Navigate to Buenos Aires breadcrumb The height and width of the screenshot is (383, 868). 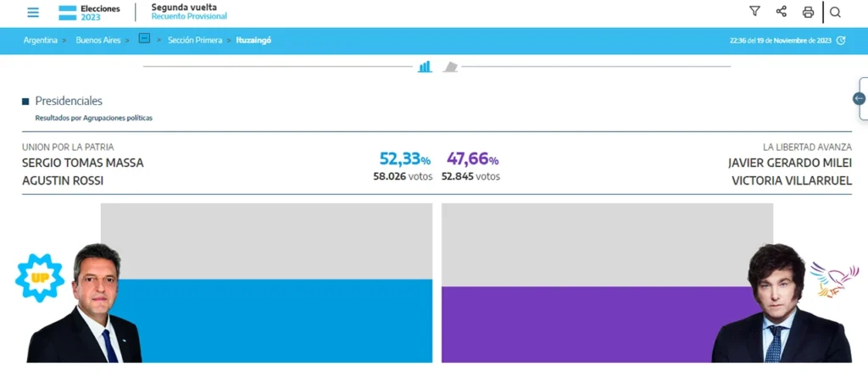100,40
